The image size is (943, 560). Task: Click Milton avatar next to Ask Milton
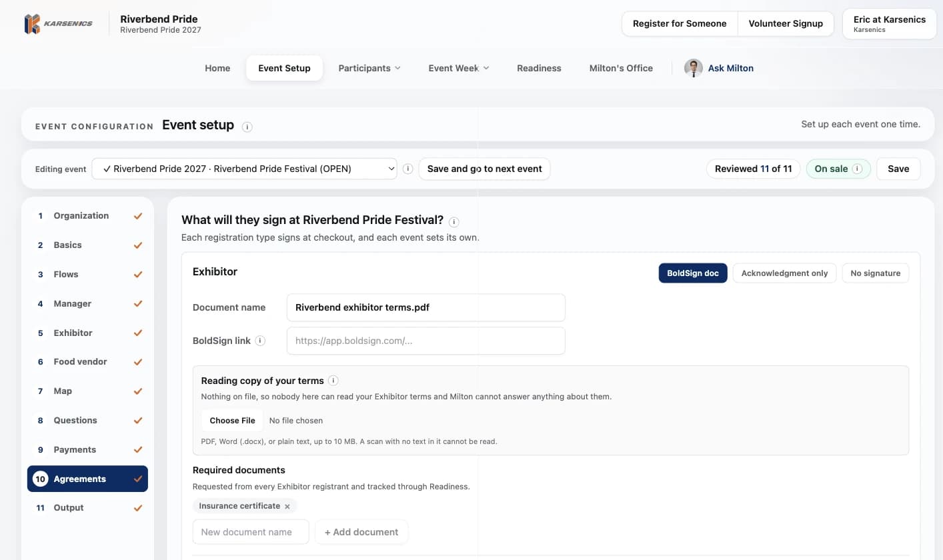[694, 68]
